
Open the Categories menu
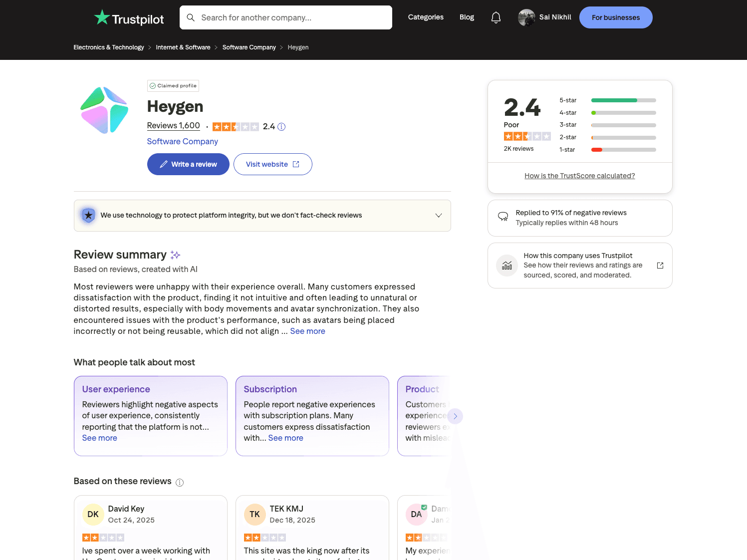pos(426,17)
